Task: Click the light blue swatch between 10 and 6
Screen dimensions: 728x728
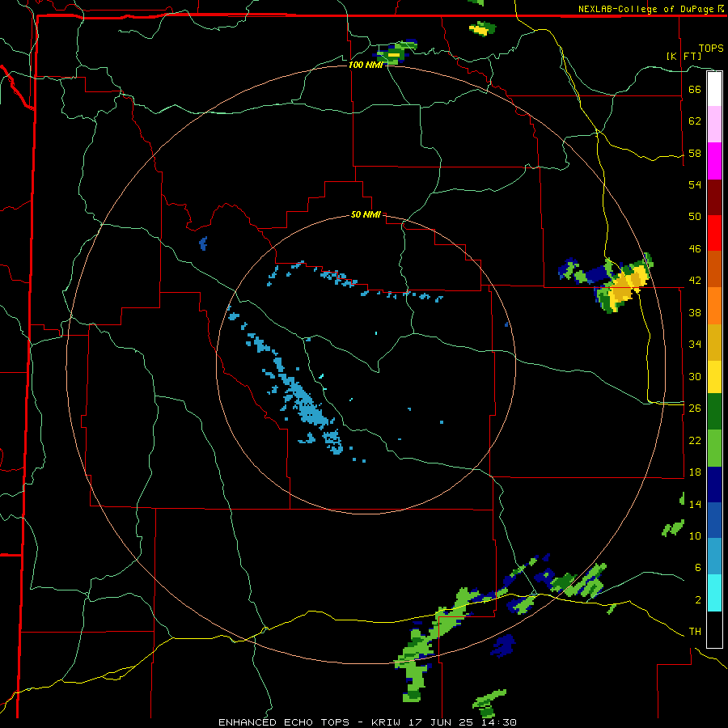Action: click(714, 557)
